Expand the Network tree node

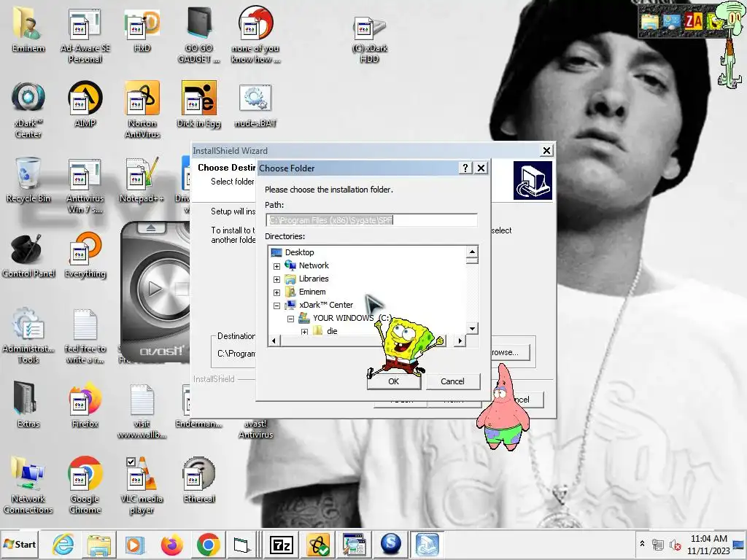pos(276,266)
